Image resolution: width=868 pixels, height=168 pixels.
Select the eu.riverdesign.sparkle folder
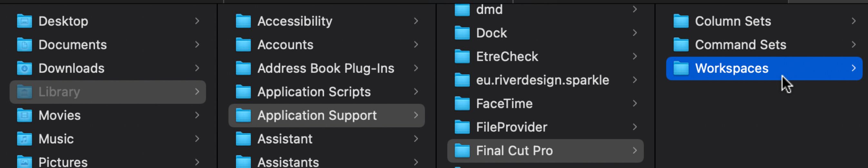[542, 80]
